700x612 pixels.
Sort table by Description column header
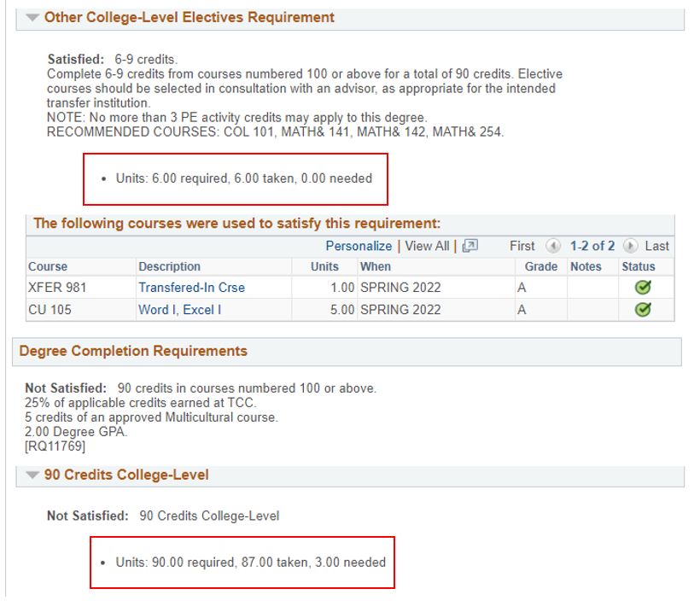click(x=169, y=266)
